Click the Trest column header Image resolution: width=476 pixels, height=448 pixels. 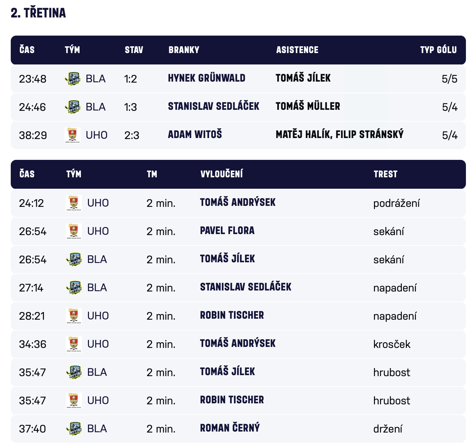click(x=385, y=174)
